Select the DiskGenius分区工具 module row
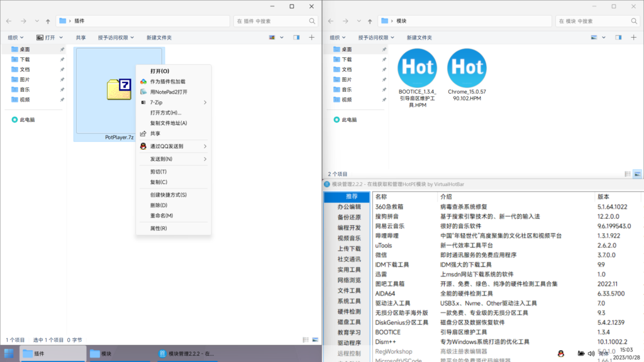The width and height of the screenshot is (644, 362). [508, 322]
